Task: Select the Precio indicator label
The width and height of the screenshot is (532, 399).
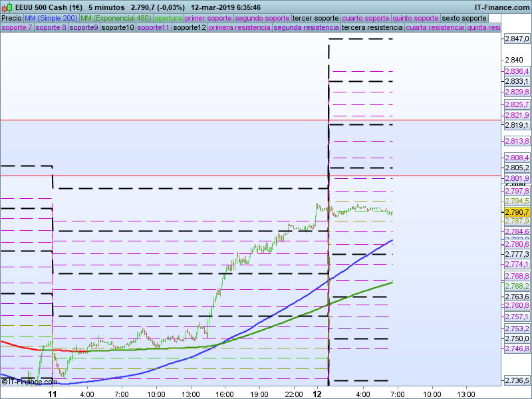Action: point(11,18)
